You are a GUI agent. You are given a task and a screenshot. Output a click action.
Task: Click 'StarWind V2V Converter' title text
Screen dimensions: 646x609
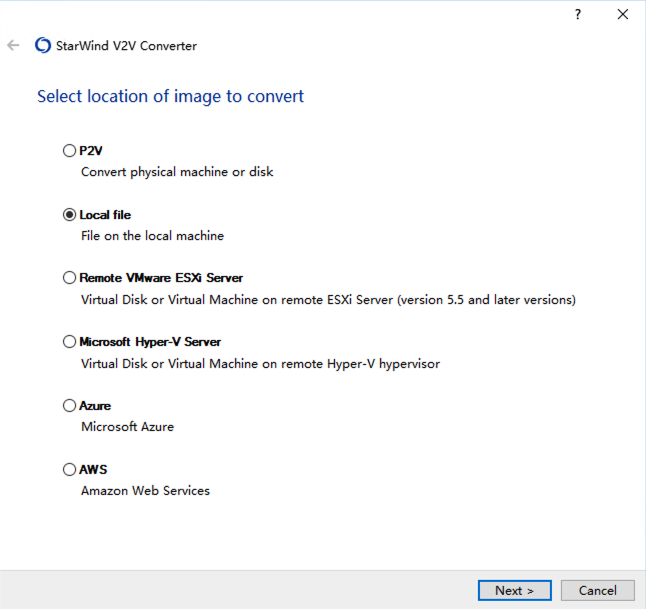[x=126, y=46]
